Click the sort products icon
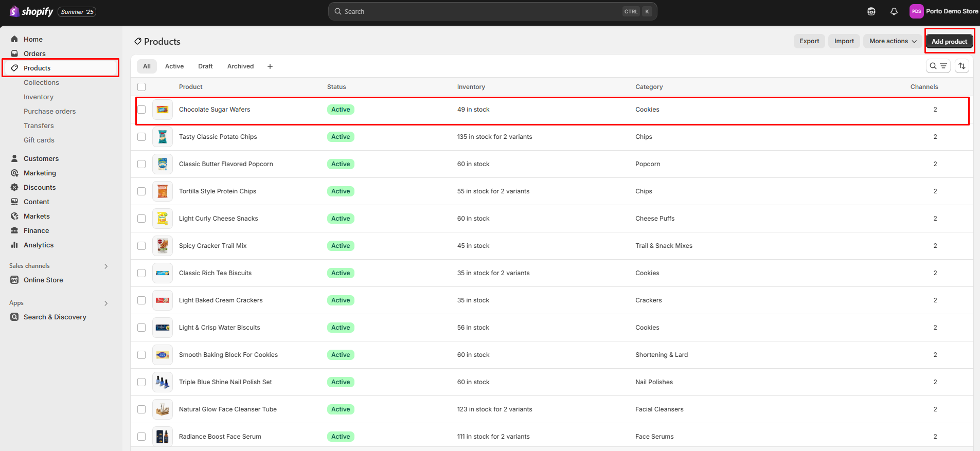This screenshot has height=451, width=980. point(961,66)
